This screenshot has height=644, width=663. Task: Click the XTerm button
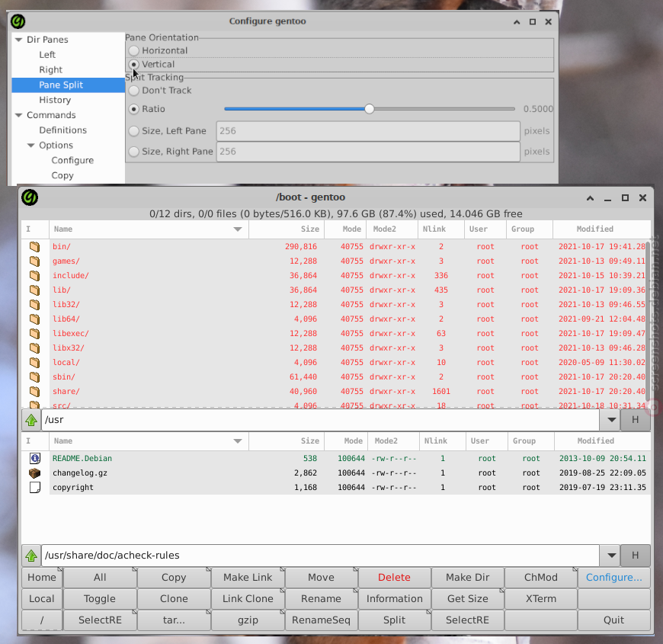point(541,599)
